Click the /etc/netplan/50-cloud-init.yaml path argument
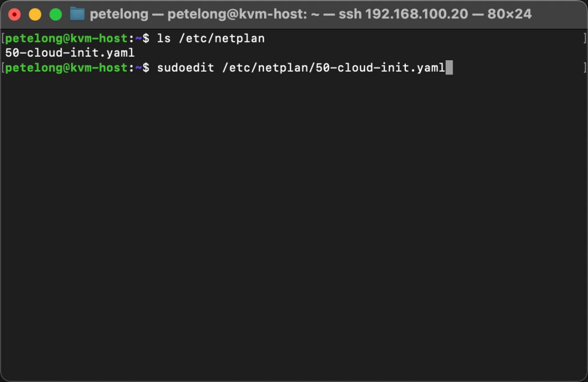This screenshot has width=588, height=382. tap(333, 68)
